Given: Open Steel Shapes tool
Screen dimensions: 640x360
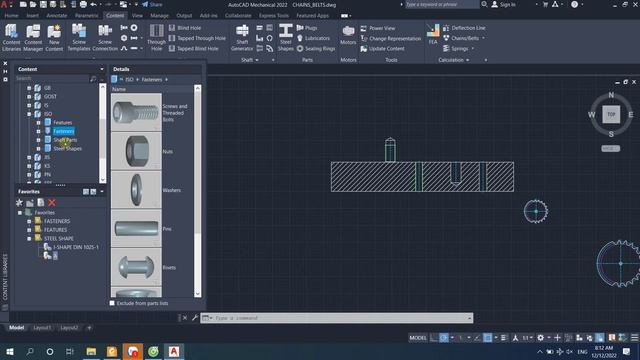Looking at the screenshot, I should [285, 38].
